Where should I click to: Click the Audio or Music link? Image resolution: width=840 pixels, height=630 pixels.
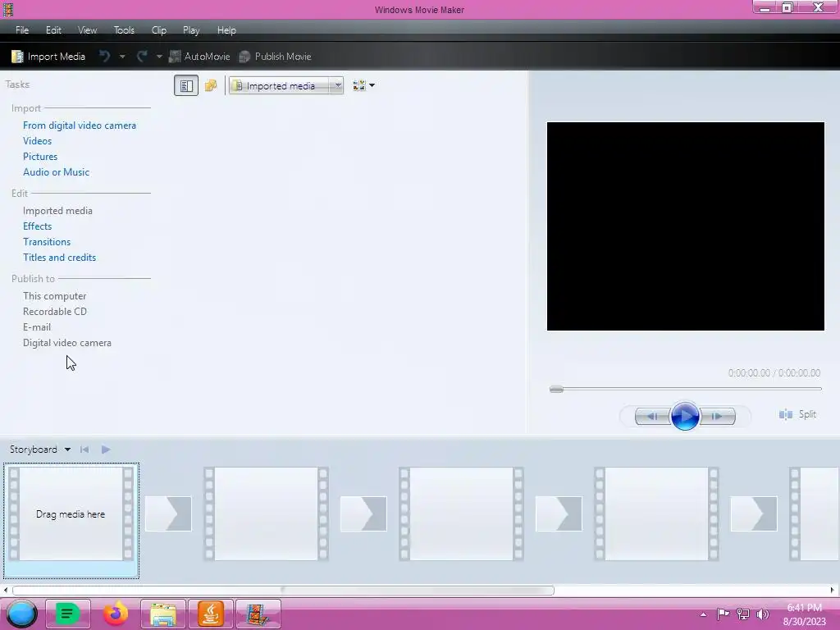coord(57,172)
